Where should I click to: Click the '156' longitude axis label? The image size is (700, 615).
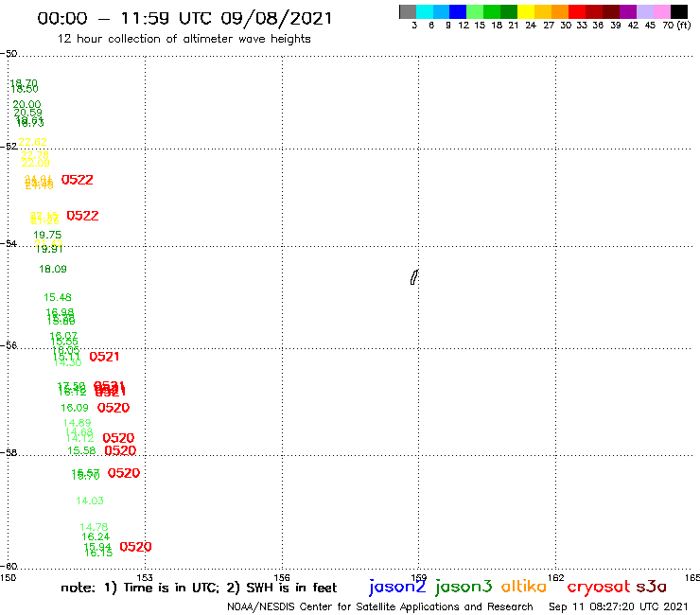click(x=282, y=577)
